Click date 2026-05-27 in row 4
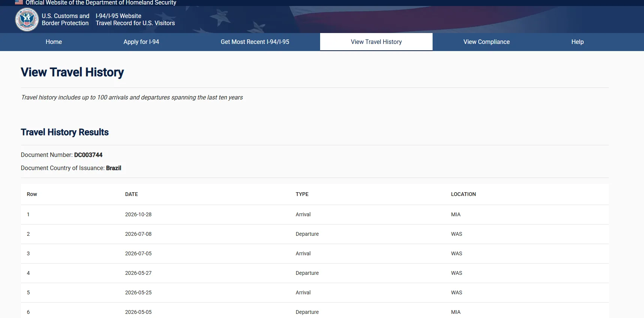The image size is (644, 318). [138, 273]
